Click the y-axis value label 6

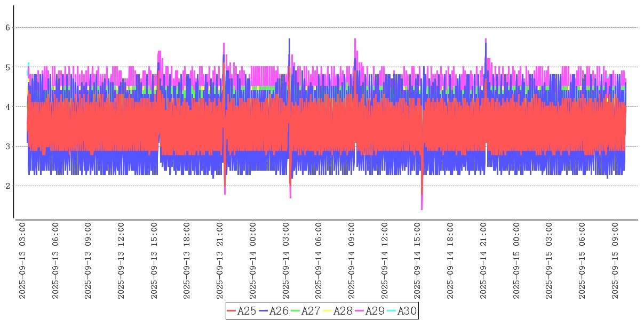pos(8,27)
